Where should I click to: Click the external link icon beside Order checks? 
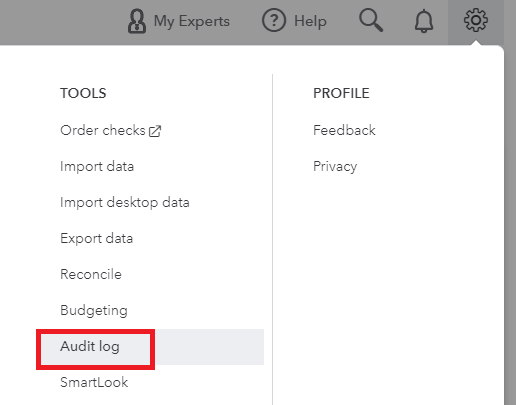[155, 131]
